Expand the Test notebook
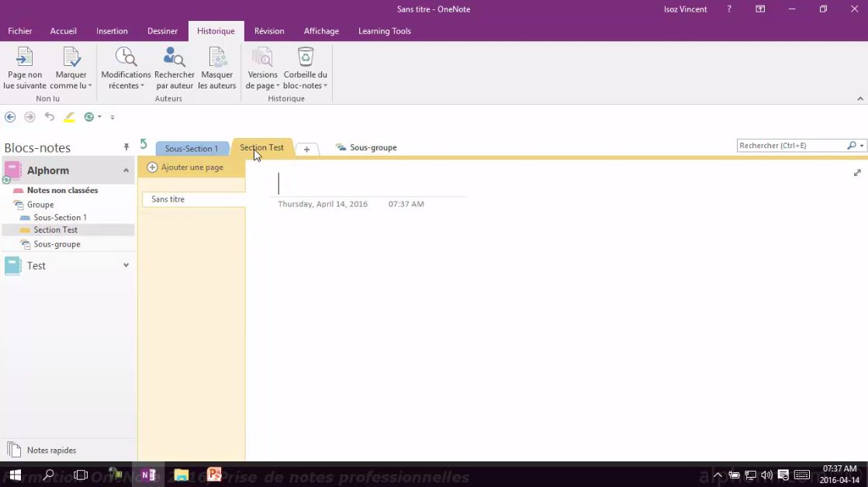The height and width of the screenshot is (487, 868). (125, 265)
